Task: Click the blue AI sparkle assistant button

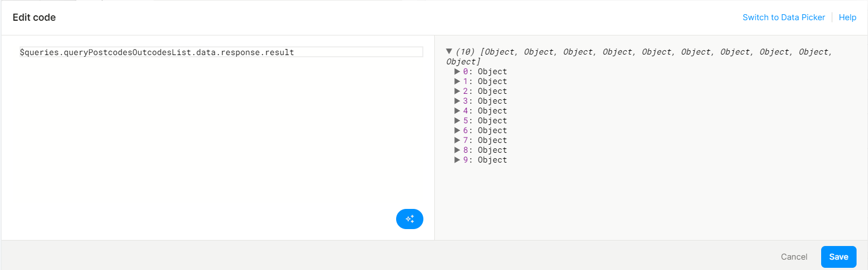Action: point(410,219)
